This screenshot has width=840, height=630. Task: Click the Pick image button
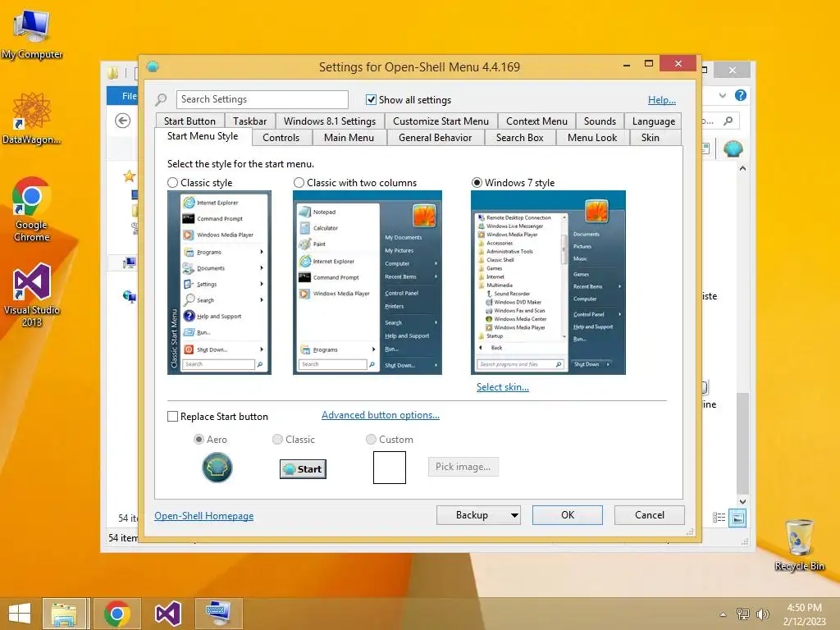[x=463, y=467]
